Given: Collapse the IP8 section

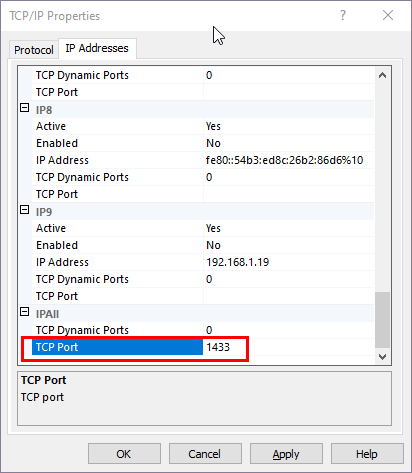Looking at the screenshot, I should click(25, 108).
